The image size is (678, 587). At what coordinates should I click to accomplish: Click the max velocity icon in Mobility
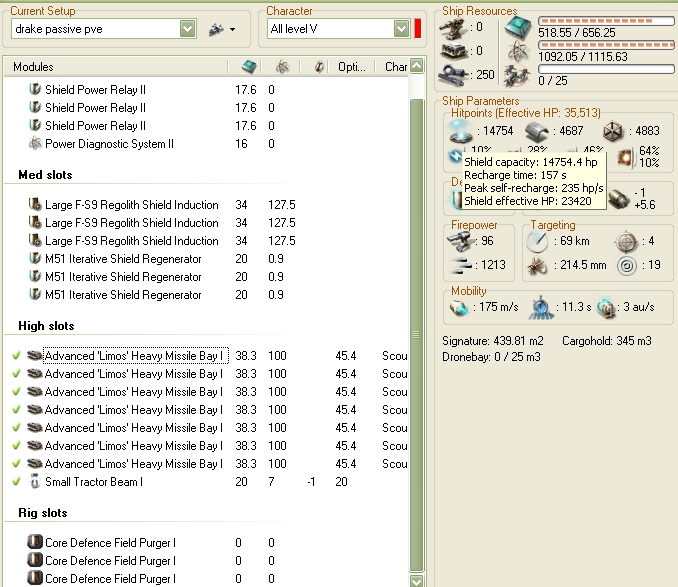[x=460, y=307]
